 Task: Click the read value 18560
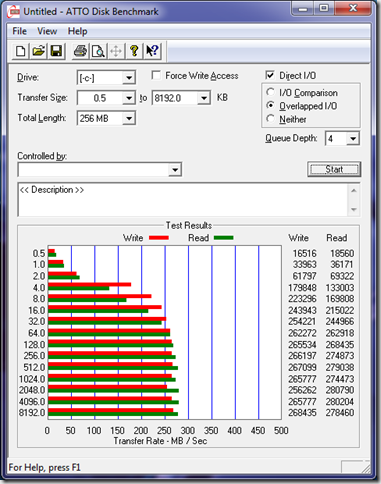point(342,253)
